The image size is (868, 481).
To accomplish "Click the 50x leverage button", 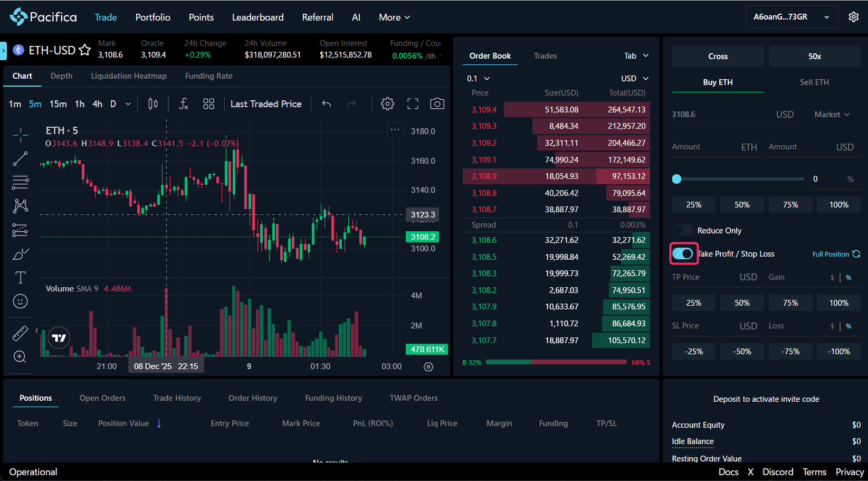I will click(814, 56).
